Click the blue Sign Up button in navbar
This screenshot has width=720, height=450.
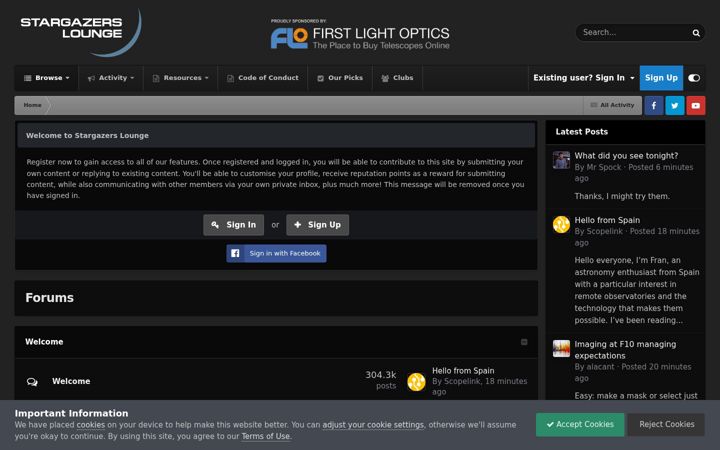661,78
